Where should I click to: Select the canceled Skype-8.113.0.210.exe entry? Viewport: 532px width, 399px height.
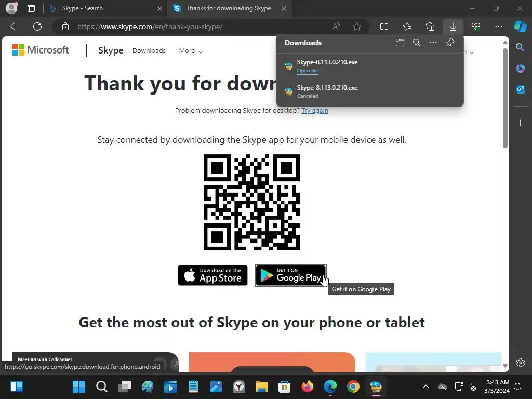pyautogui.click(x=370, y=91)
